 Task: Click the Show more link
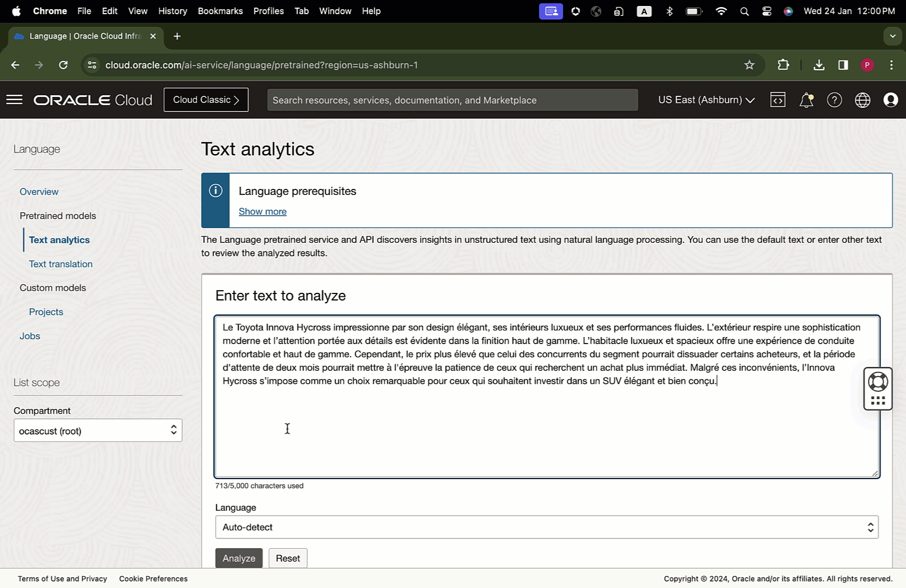tap(263, 211)
